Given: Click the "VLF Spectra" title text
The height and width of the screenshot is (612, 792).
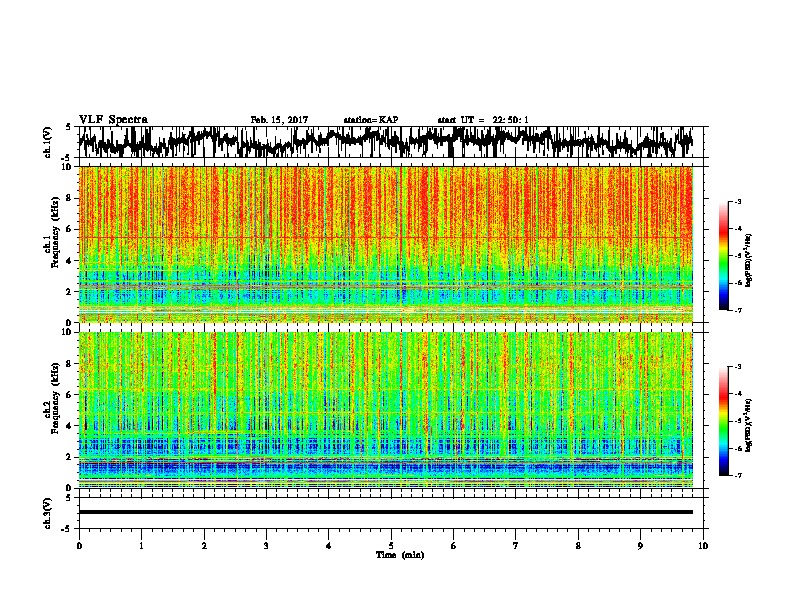Looking at the screenshot, I should click(113, 120).
